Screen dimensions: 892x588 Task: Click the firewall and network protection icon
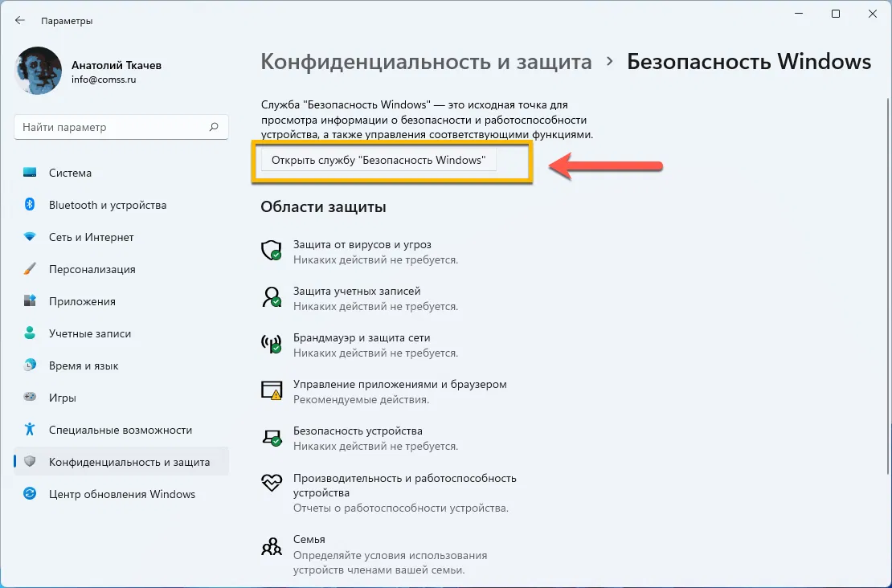point(272,344)
